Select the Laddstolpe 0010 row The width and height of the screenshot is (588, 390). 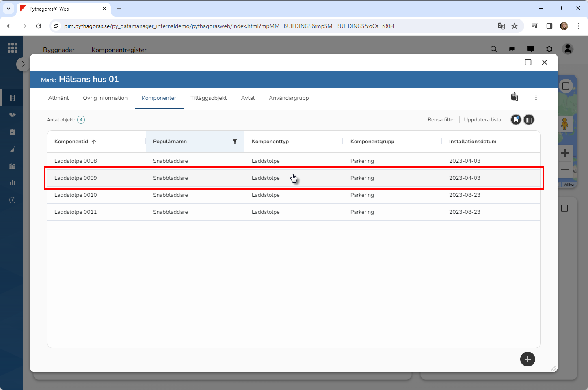(x=76, y=195)
